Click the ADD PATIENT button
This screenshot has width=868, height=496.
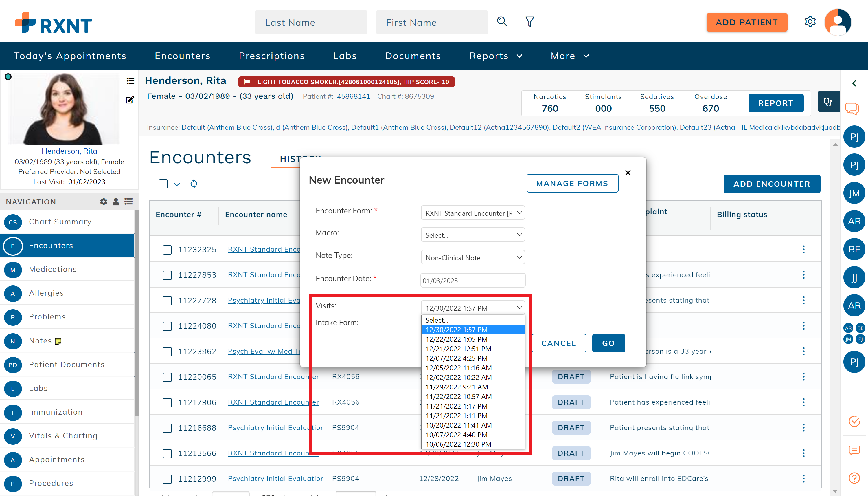pos(746,22)
